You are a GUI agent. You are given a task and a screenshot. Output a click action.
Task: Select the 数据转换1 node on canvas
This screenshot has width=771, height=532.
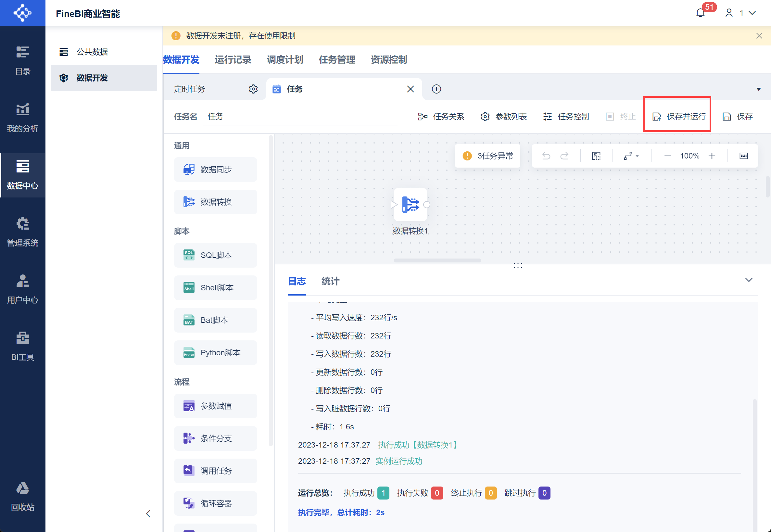(410, 205)
